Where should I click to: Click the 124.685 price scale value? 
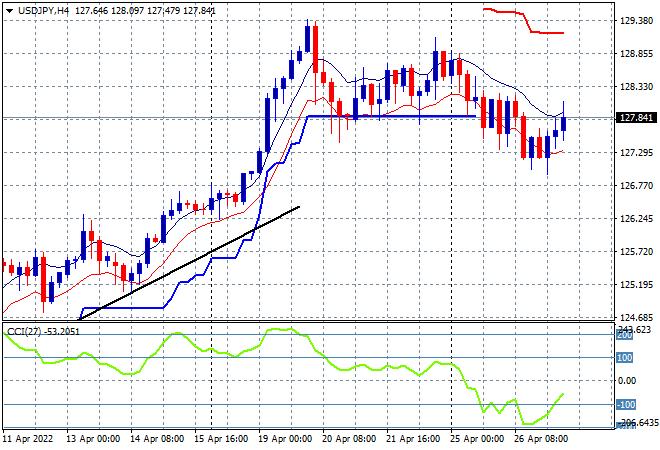tap(636, 317)
